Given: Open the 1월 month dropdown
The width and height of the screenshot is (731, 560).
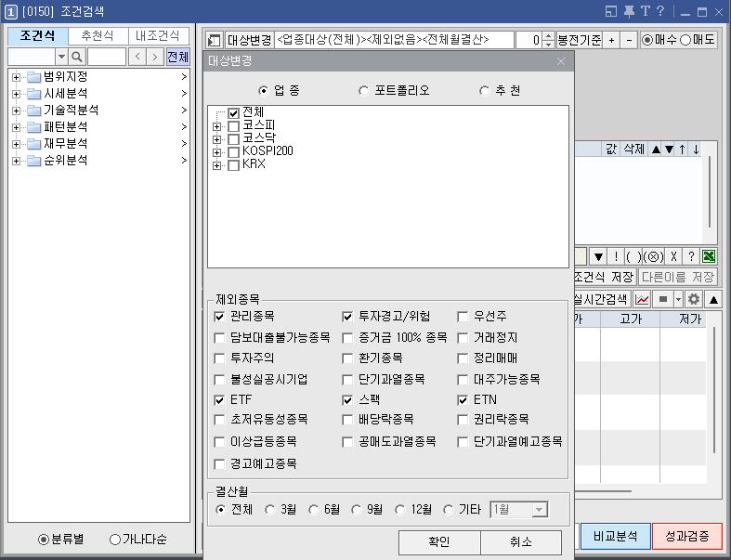Looking at the screenshot, I should tap(540, 510).
